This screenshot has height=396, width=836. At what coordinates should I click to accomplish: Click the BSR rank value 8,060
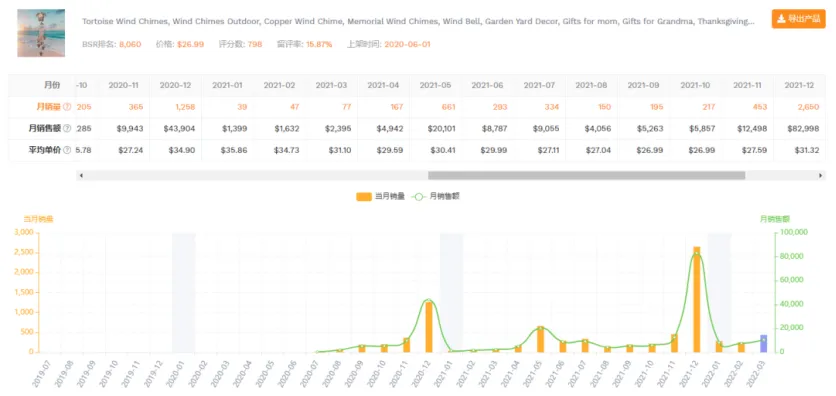(130, 44)
